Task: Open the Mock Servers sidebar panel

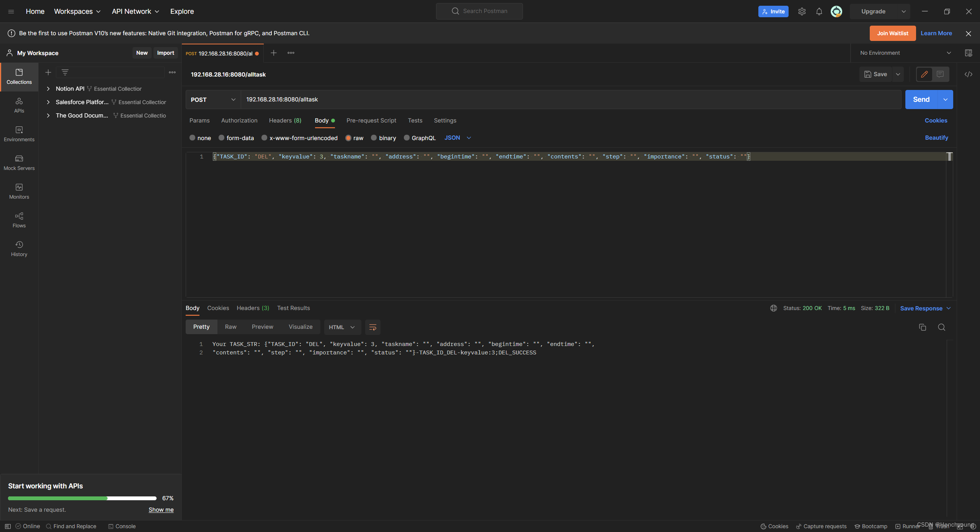Action: coord(19,162)
